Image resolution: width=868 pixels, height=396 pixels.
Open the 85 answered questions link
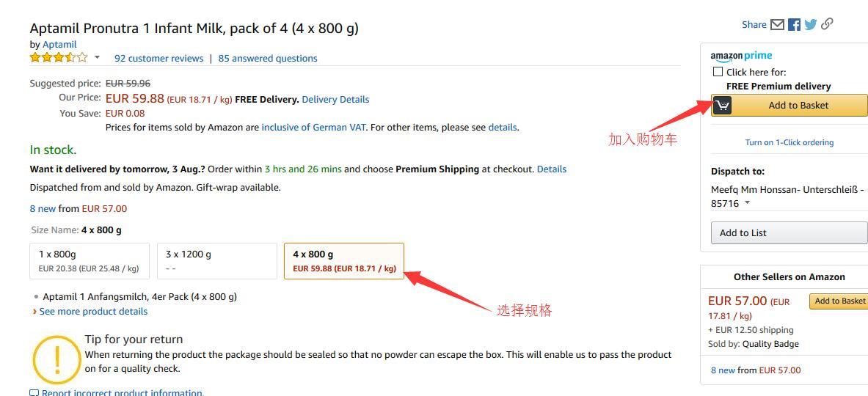[x=268, y=58]
